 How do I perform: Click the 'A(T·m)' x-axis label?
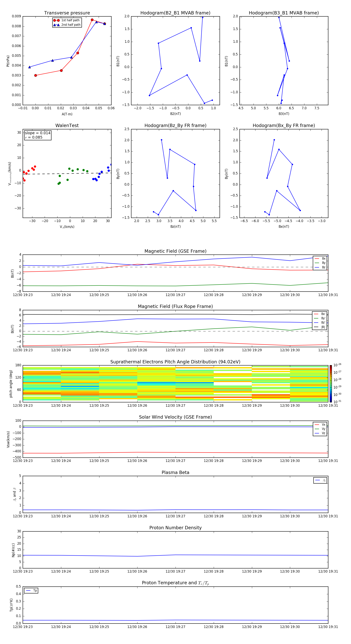[x=67, y=114]
